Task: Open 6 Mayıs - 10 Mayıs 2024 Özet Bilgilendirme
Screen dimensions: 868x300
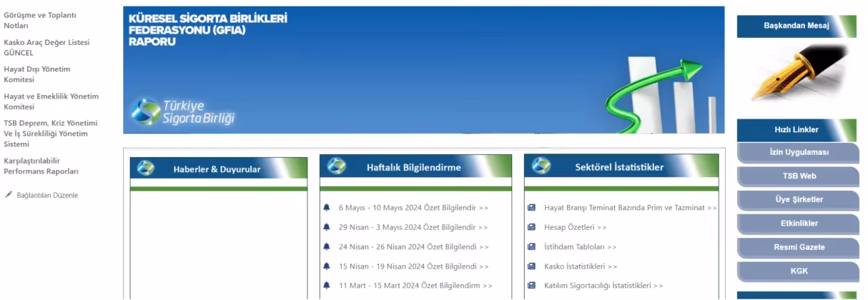Action: [x=413, y=208]
